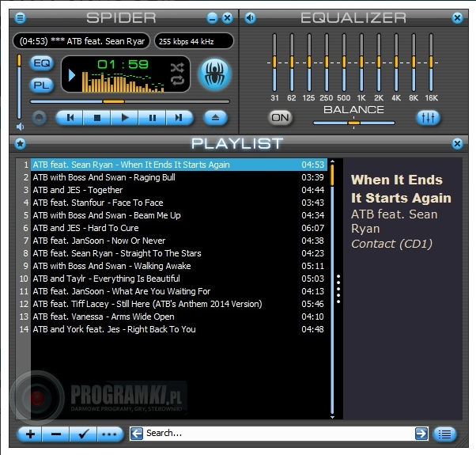The height and width of the screenshot is (455, 476).
Task: Turn the equalizer ON switch
Action: point(280,118)
